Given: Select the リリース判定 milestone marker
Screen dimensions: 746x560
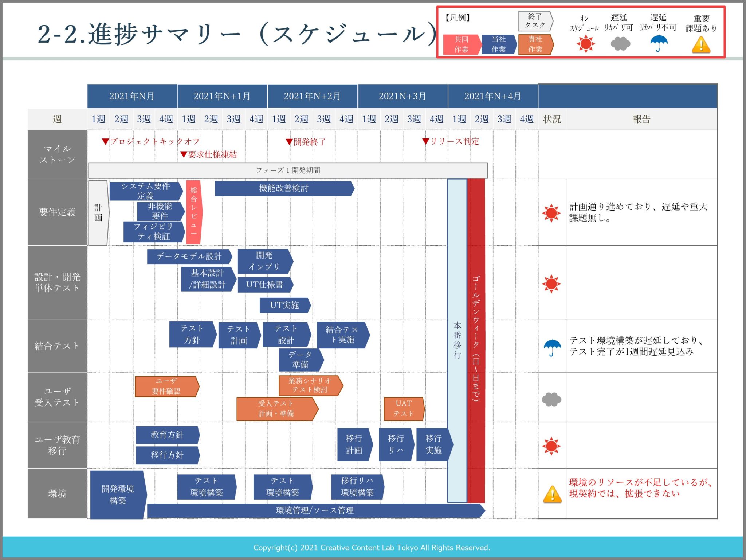Looking at the screenshot, I should point(425,141).
